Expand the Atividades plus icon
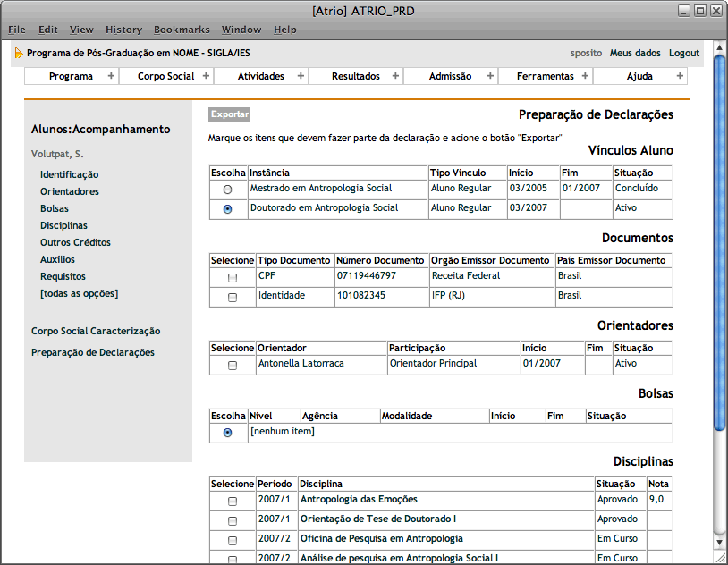Viewport: 728px width, 565px height. tap(301, 76)
